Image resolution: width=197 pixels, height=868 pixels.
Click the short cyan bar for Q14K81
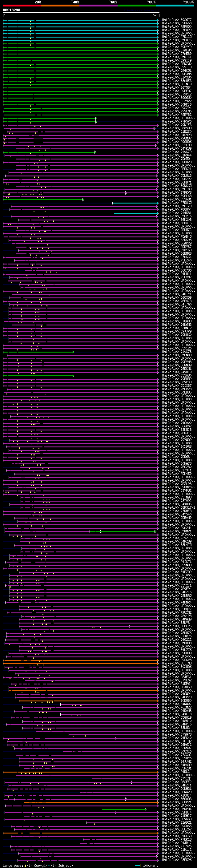tap(136, 213)
